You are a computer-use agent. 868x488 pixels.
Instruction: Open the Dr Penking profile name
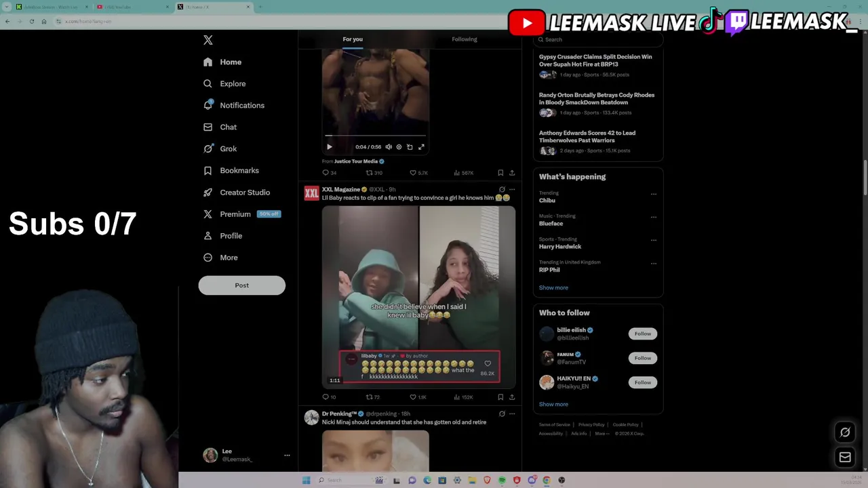[339, 413]
